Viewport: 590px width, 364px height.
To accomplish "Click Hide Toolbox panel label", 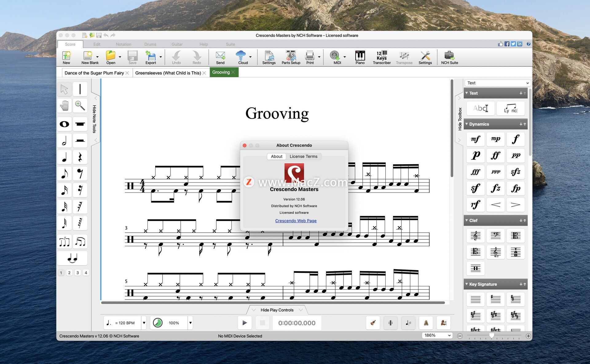I will (x=460, y=119).
